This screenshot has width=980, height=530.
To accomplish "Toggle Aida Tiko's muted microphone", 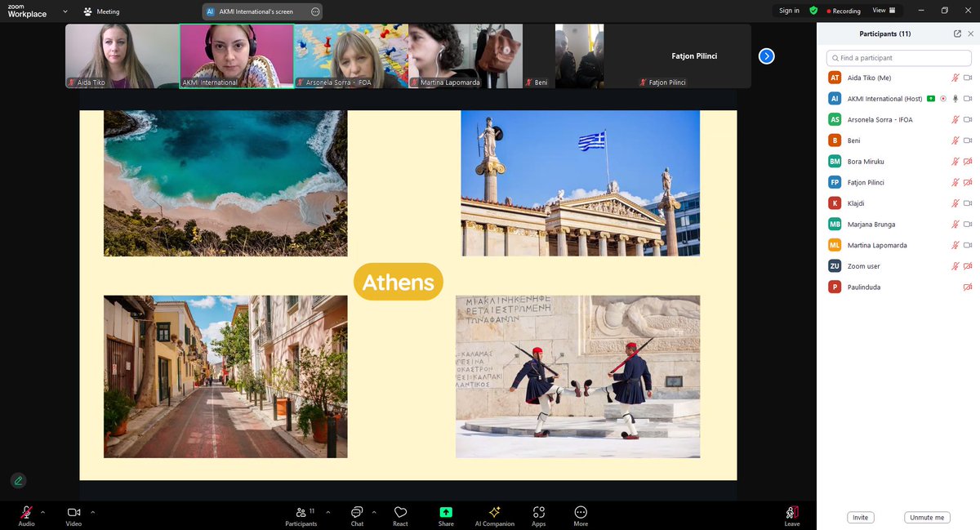I will click(953, 77).
